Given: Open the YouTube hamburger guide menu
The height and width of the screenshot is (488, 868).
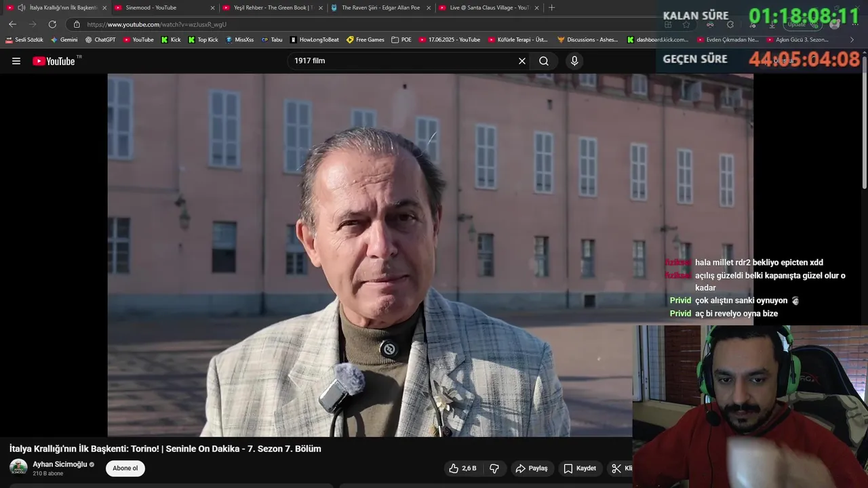Looking at the screenshot, I should coord(16,61).
